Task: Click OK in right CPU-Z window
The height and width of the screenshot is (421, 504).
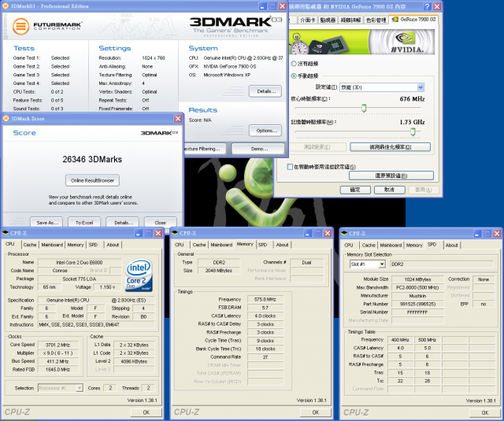Action: [x=485, y=412]
